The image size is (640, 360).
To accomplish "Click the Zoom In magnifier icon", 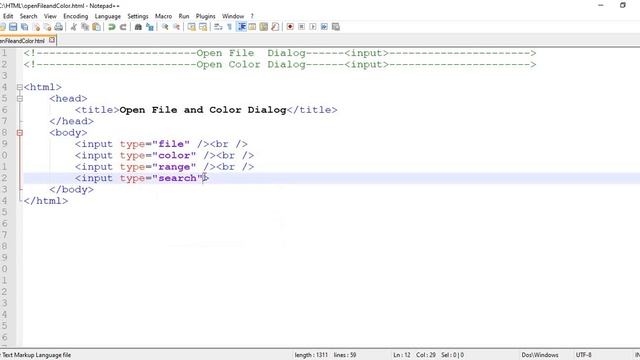I will tap(165, 27).
